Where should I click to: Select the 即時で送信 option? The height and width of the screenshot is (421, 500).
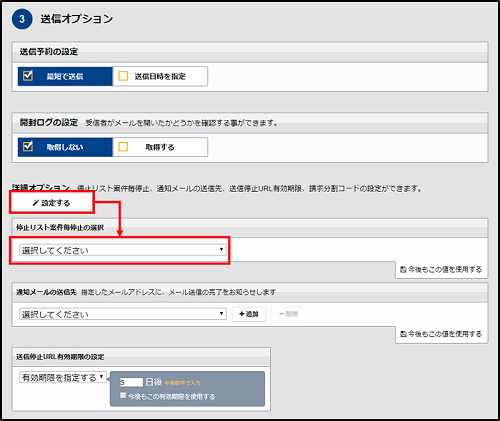[x=65, y=76]
